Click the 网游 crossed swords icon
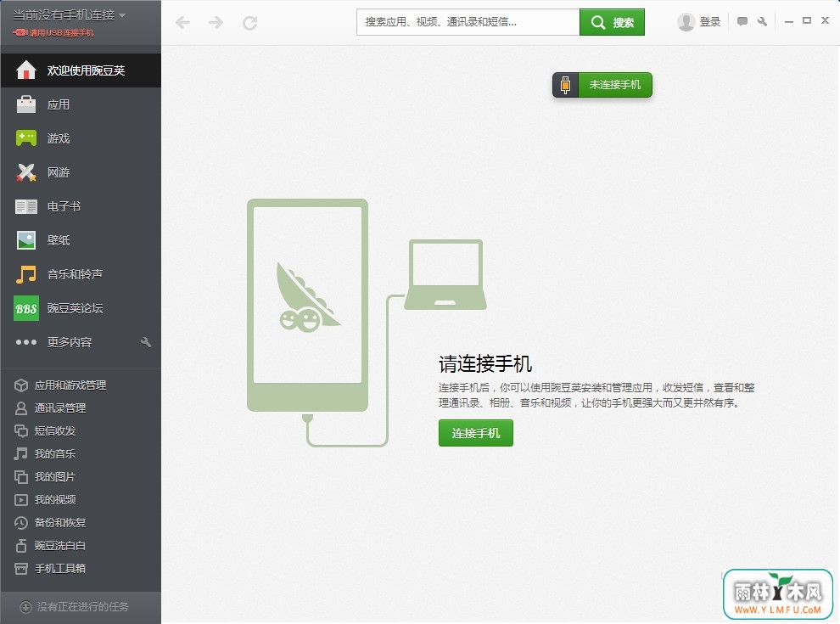 pyautogui.click(x=25, y=172)
